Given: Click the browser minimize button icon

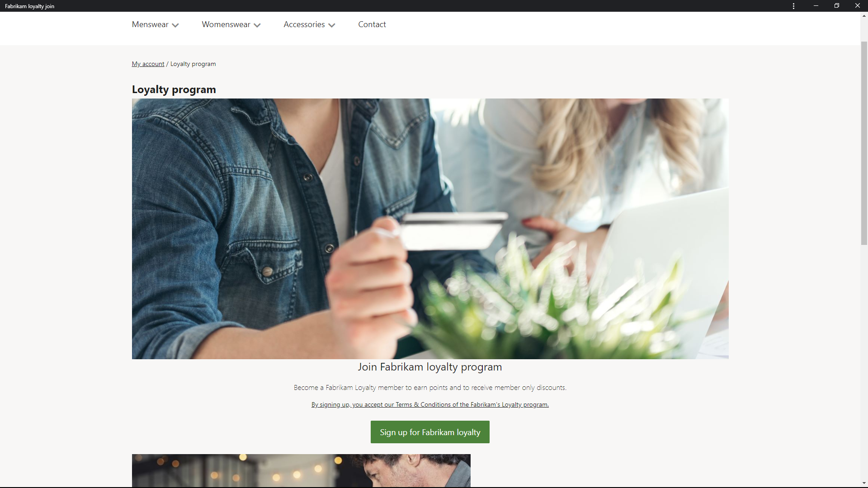Looking at the screenshot, I should point(816,6).
